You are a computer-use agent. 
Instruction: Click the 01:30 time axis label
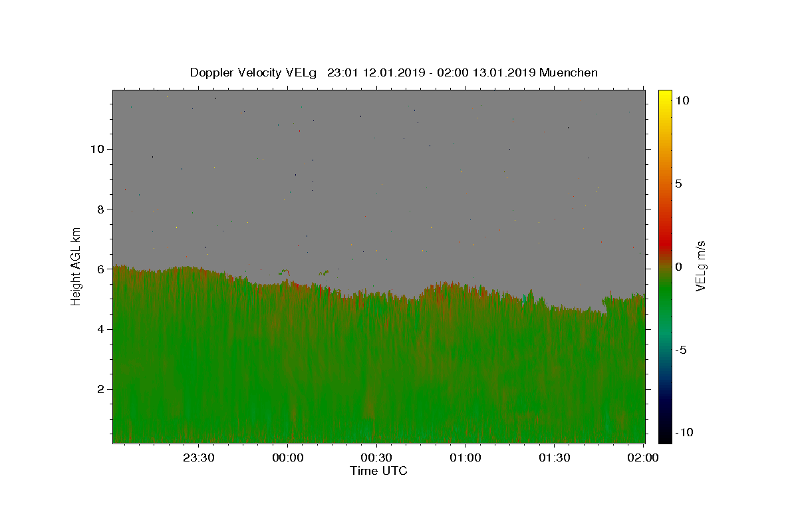click(x=555, y=458)
